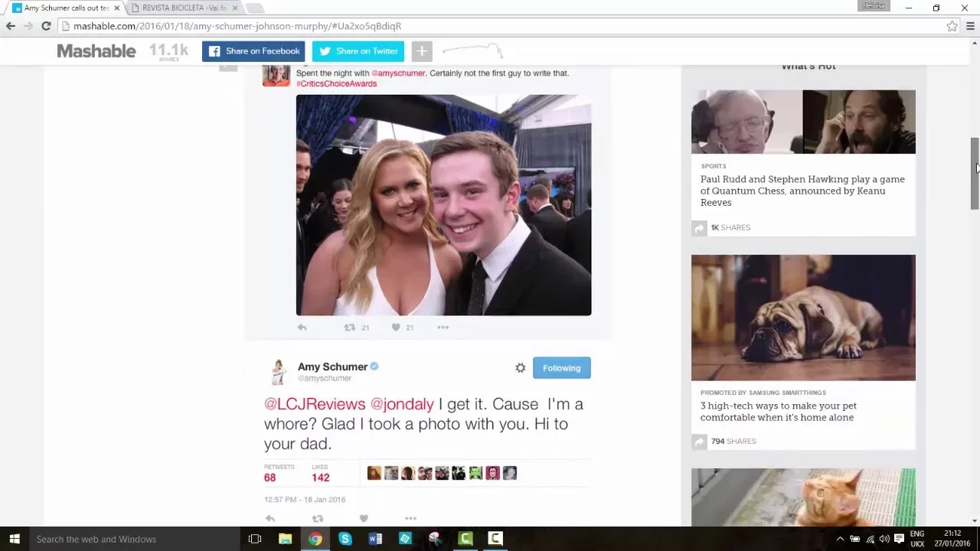Screen dimensions: 980x551
Task: Show hidden system tray icons
Action: pyautogui.click(x=840, y=539)
